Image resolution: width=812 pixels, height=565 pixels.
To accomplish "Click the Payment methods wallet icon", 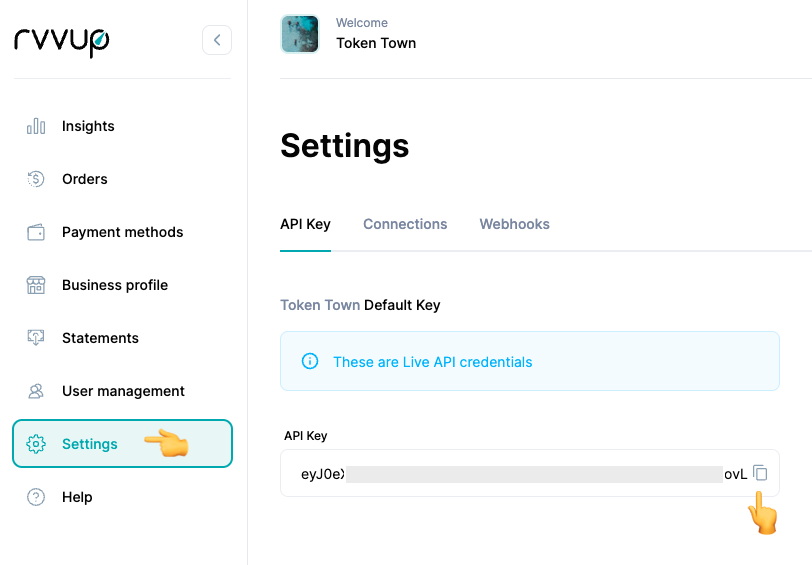I will pos(36,232).
